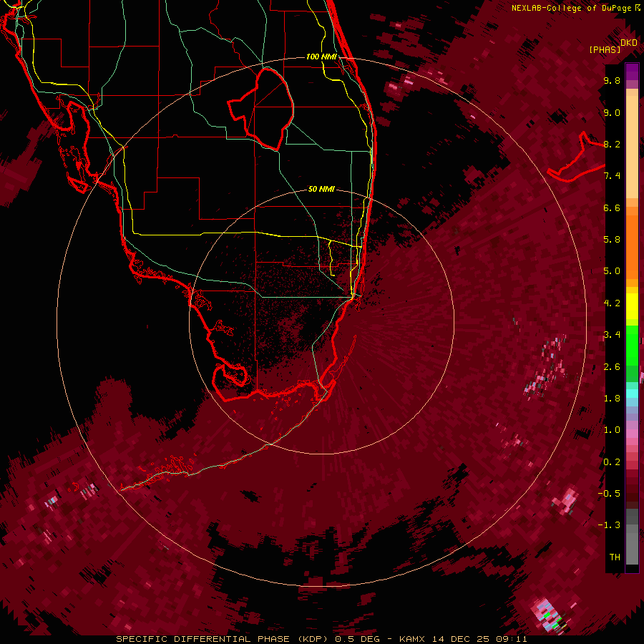
Task: Select the 4.2 value on scale
Action: (612, 303)
